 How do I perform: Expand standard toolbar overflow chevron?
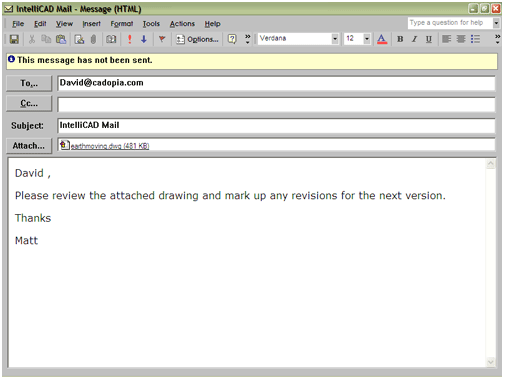coord(247,39)
